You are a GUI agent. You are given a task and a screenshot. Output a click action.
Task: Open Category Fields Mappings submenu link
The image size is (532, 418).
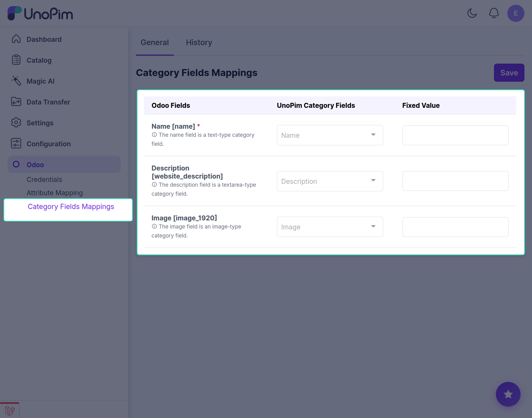pyautogui.click(x=71, y=207)
